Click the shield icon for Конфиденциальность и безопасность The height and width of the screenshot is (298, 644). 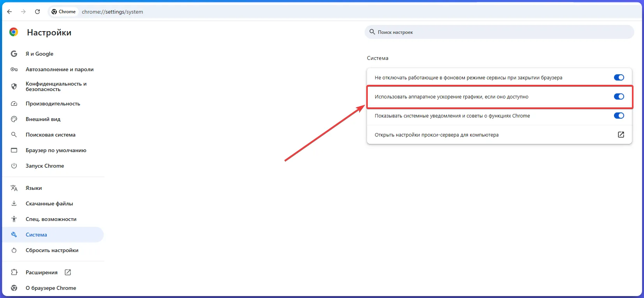(14, 86)
